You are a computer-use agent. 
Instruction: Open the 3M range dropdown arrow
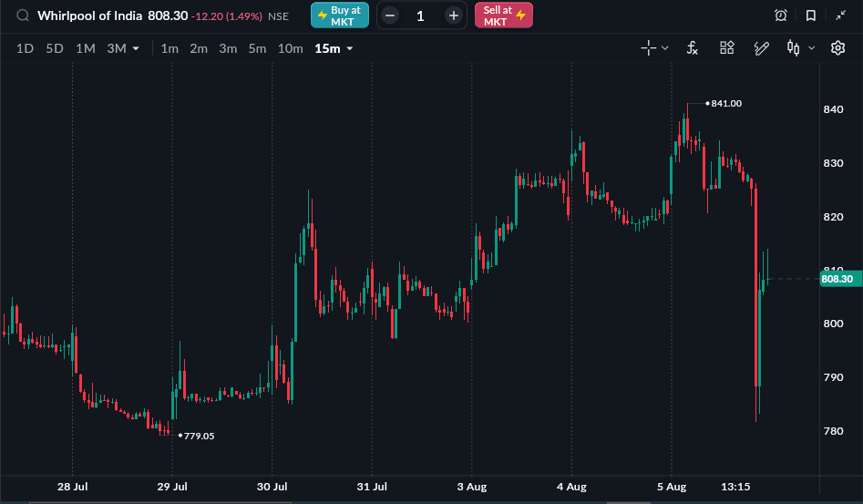point(136,48)
